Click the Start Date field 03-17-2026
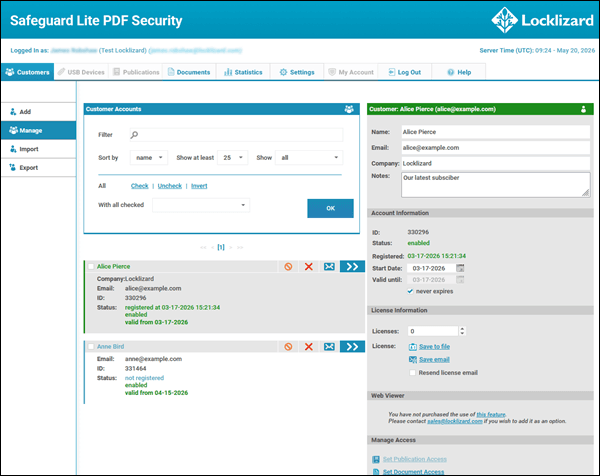This screenshot has width=600, height=476. [431, 268]
